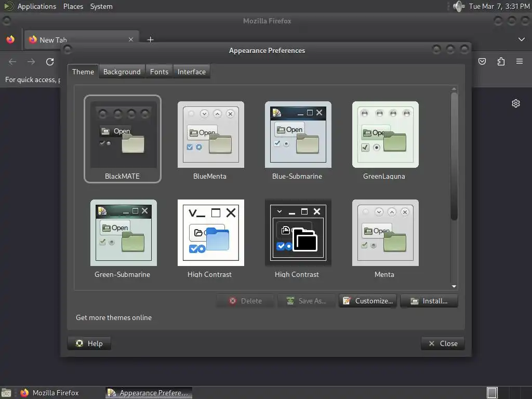The image size is (532, 399).
Task: Select the Green-Submarine theme
Action: coord(123,237)
